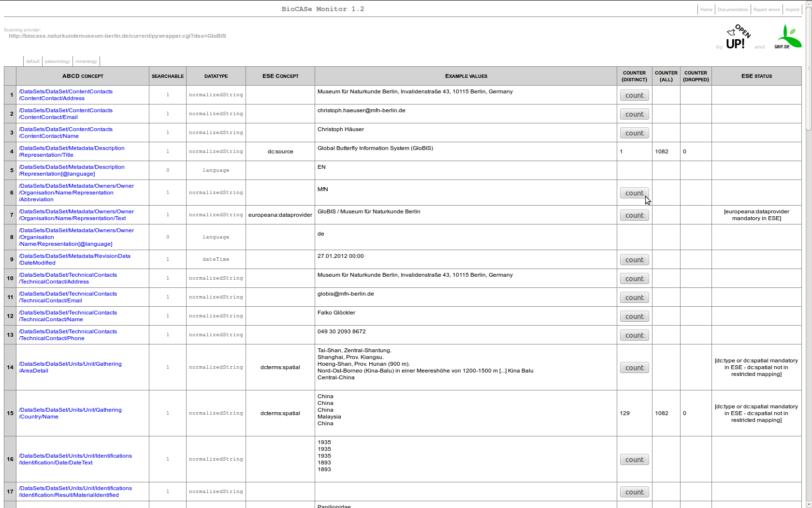812x508 pixels.
Task: Count values for Gathering/AreaDetail row
Action: [x=635, y=368]
